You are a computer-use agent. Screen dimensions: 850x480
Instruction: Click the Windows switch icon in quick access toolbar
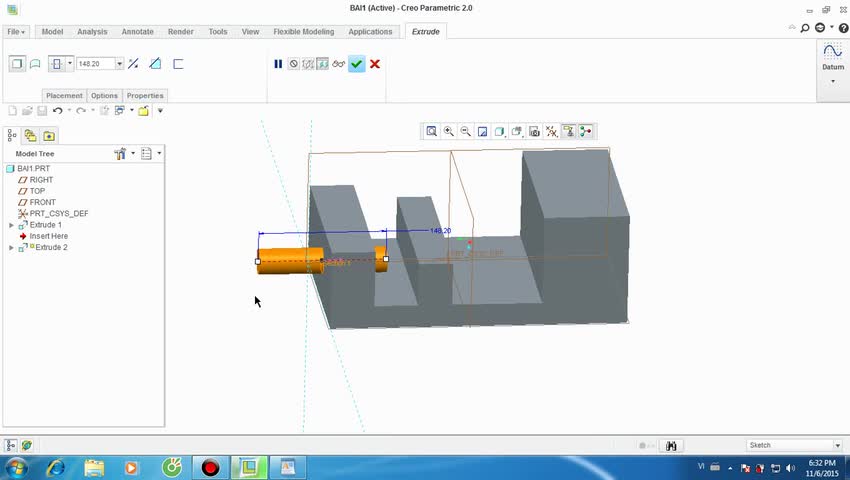pyautogui.click(x=119, y=111)
